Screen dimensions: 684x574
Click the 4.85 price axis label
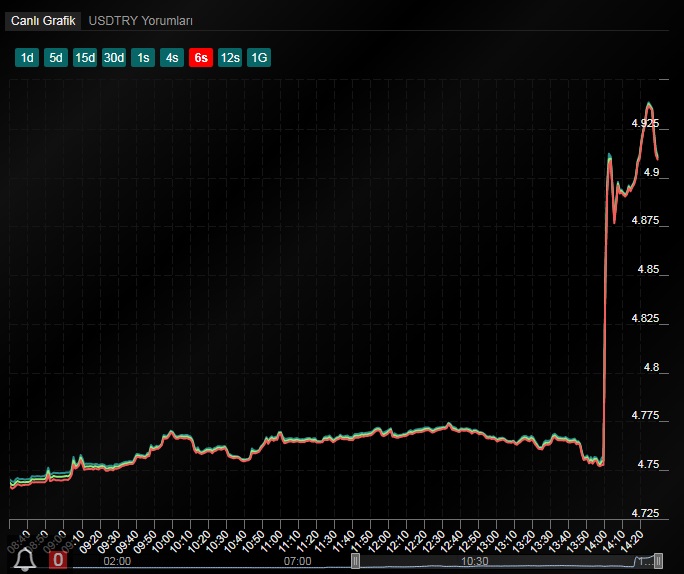tap(648, 269)
